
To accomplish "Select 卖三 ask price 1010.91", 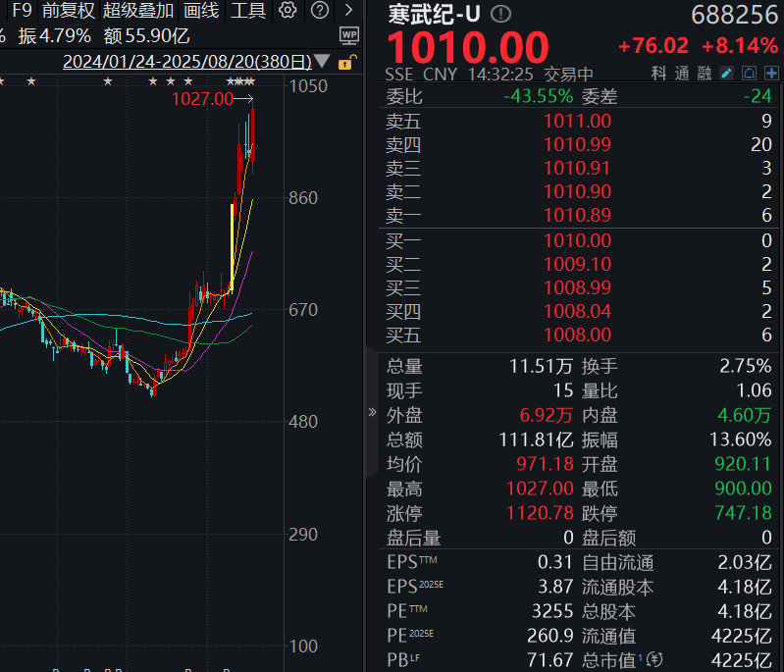I will point(578,168).
